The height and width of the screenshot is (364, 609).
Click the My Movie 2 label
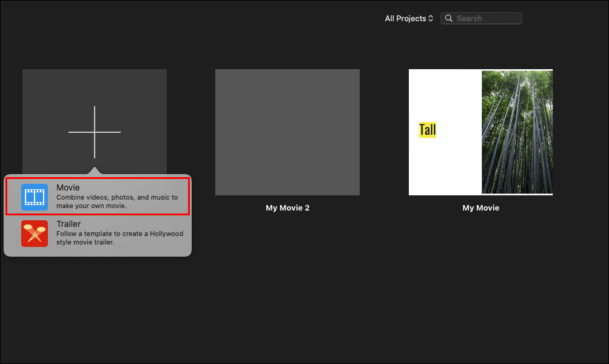(288, 207)
